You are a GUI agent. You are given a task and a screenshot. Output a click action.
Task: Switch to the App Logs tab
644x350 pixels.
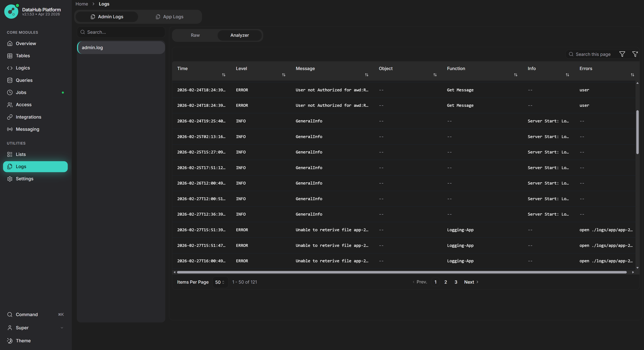pos(170,17)
